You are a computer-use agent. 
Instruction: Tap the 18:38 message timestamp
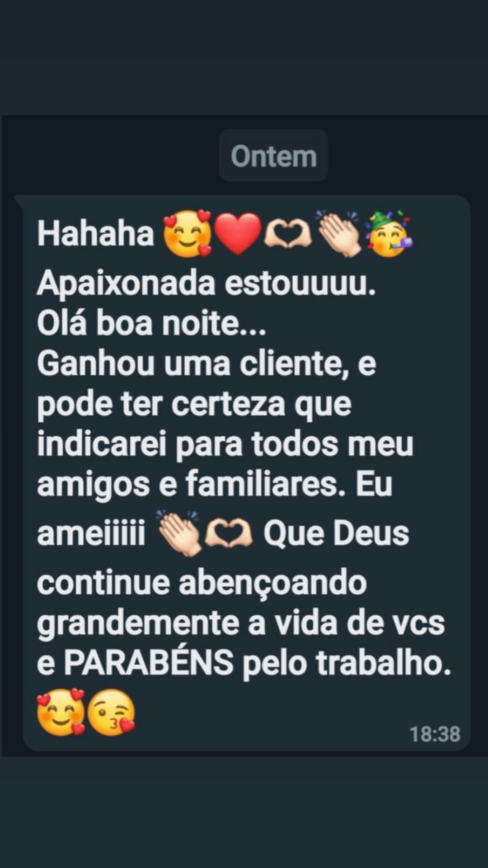435,734
